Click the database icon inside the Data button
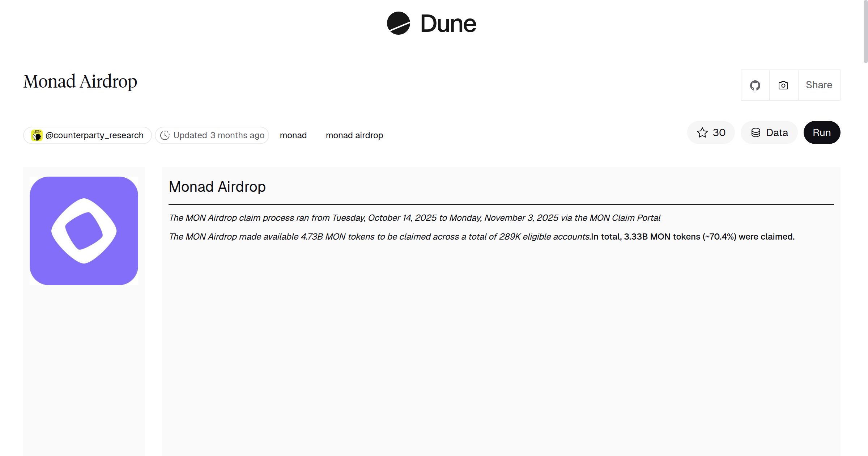 (757, 132)
